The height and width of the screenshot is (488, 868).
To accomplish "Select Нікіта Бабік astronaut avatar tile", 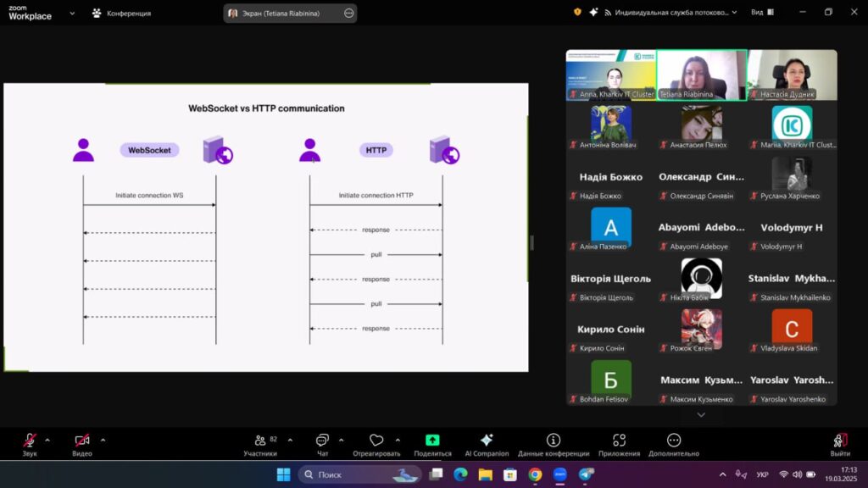I will [x=701, y=279].
